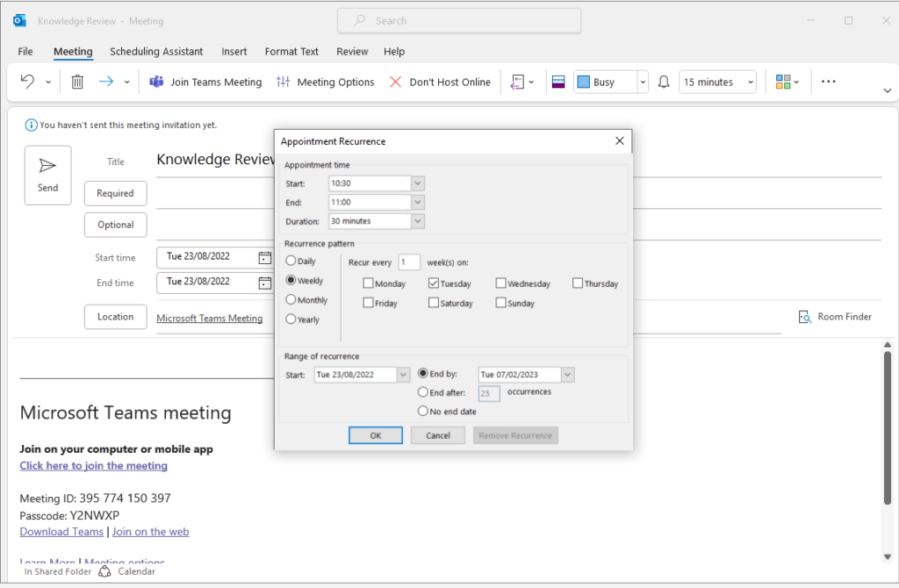899x588 pixels.
Task: Click the Send paper plane icon
Action: pos(47,166)
